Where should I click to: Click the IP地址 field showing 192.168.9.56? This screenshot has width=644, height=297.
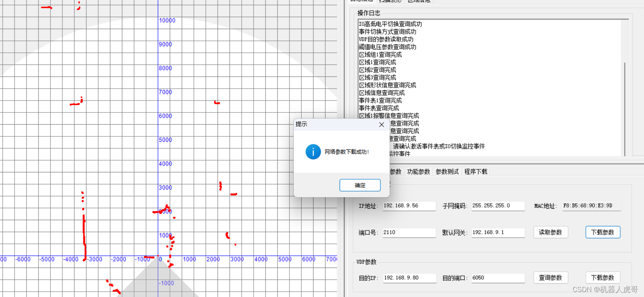[x=409, y=206]
